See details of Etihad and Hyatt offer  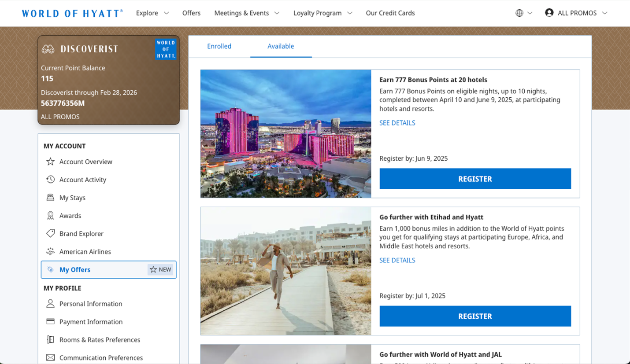point(397,260)
